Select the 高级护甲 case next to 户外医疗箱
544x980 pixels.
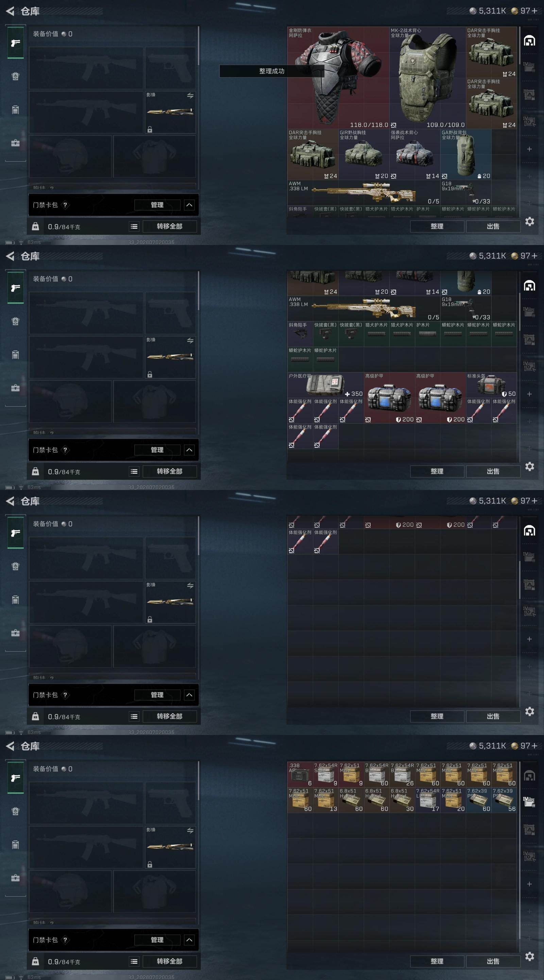point(389,398)
